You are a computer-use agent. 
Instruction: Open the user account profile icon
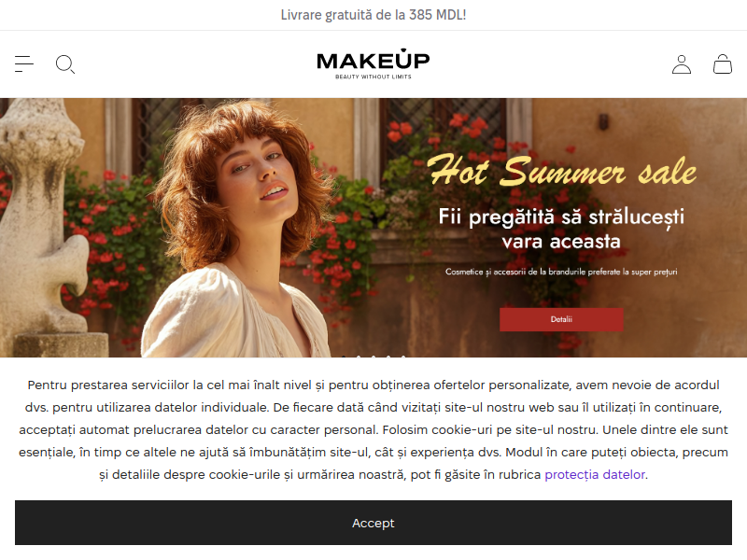click(682, 64)
